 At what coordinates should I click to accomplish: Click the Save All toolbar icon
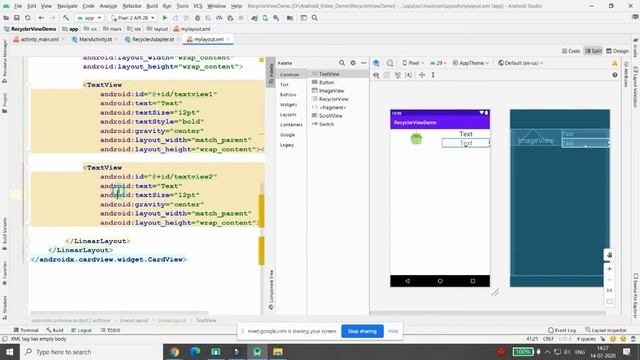click(x=17, y=18)
